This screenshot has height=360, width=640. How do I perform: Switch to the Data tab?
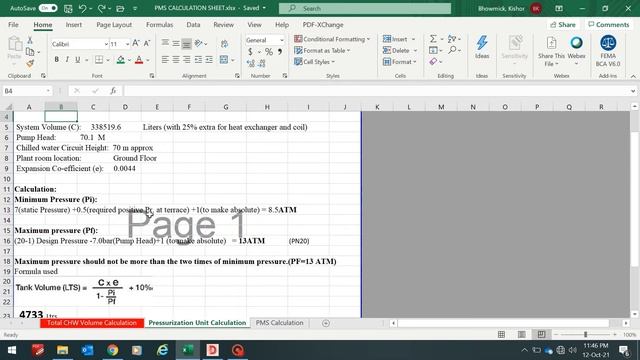pos(193,24)
